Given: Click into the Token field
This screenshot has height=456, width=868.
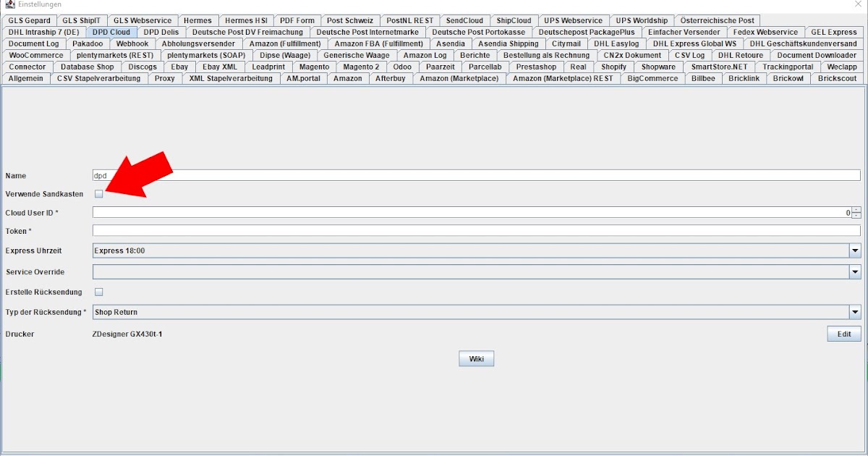Looking at the screenshot, I should (477, 231).
